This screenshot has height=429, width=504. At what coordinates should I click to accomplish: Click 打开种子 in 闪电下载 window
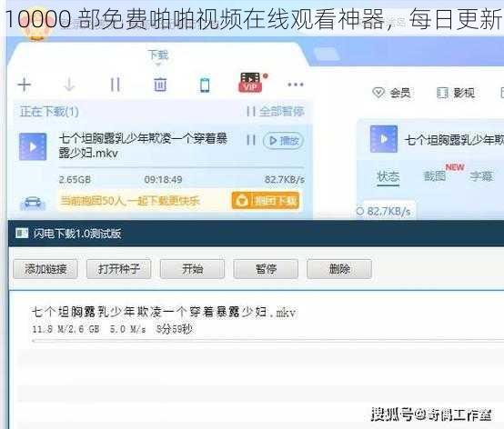[x=118, y=269]
